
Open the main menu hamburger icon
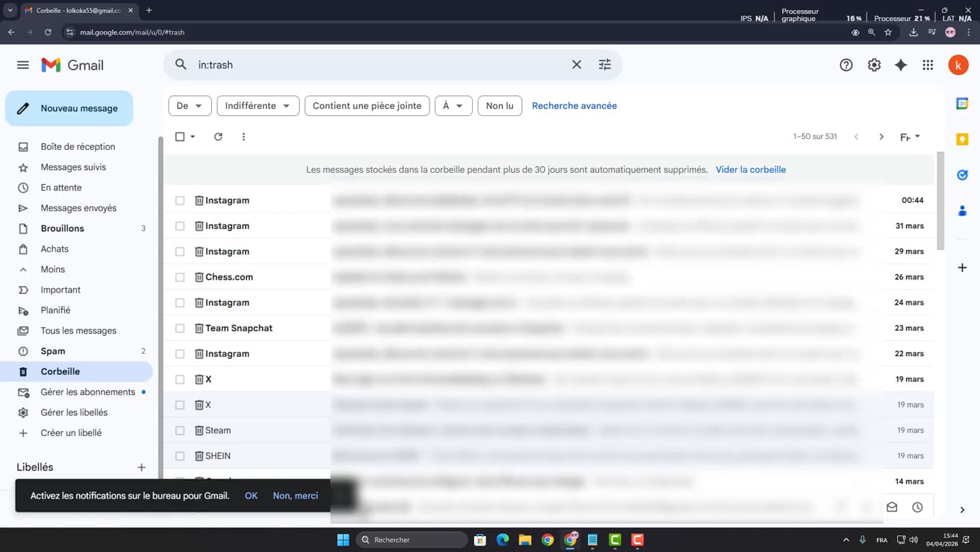[x=23, y=65]
